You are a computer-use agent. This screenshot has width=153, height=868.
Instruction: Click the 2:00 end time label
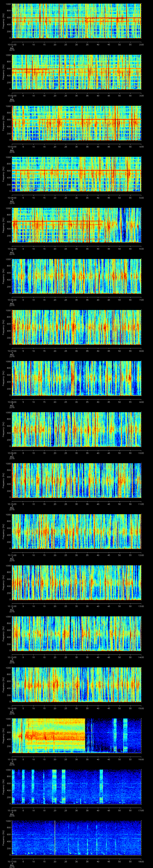click(141, 44)
